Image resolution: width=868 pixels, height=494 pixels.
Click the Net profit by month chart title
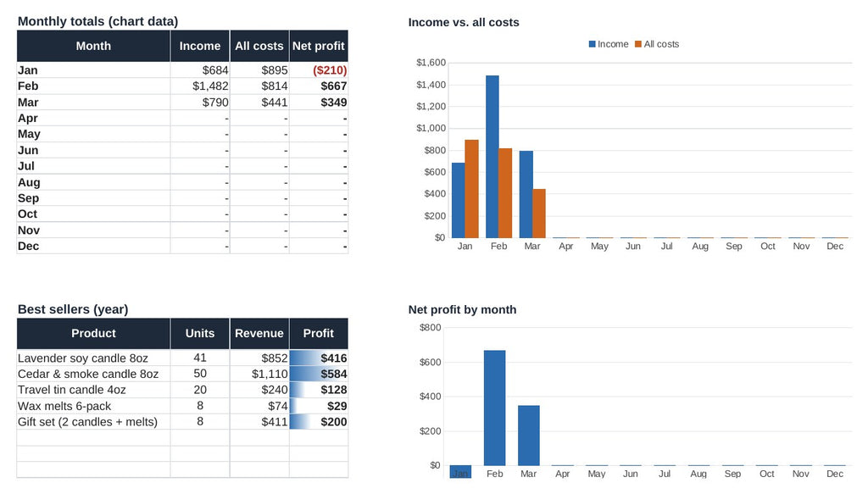[462, 310]
